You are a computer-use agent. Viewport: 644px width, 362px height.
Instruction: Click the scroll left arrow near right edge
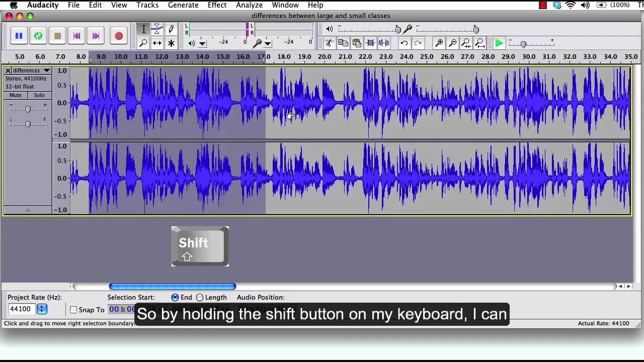click(x=620, y=286)
